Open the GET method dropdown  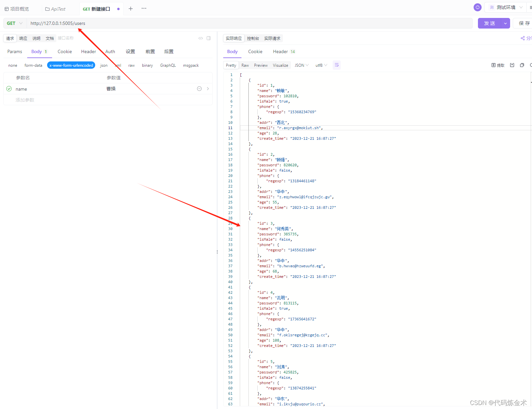coord(15,23)
